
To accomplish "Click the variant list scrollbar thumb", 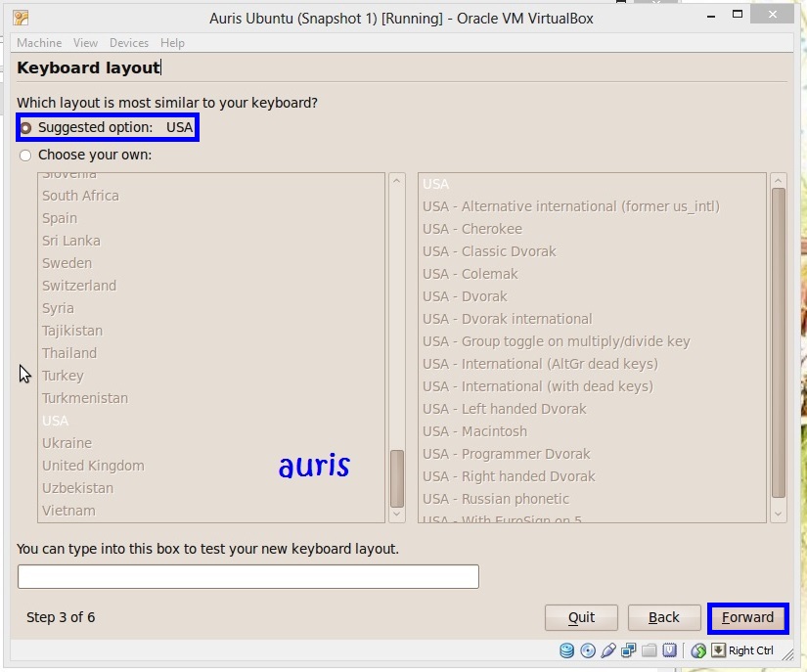I will (779, 342).
